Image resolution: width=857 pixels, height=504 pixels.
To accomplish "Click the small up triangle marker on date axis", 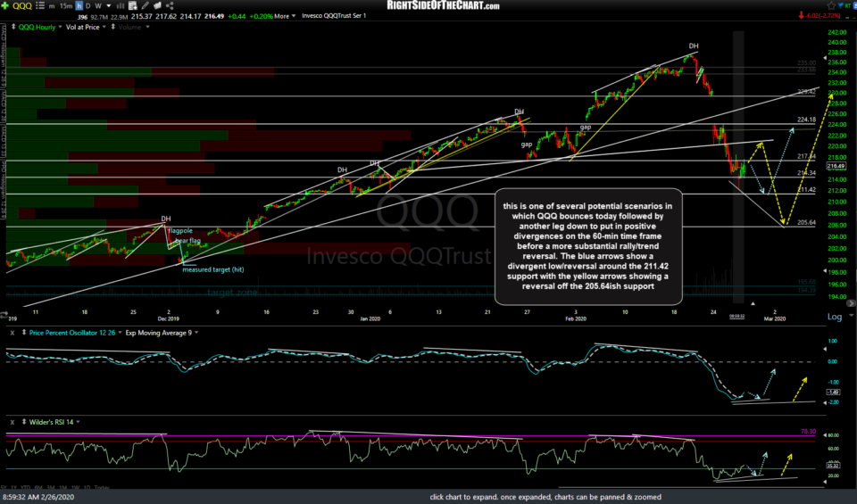I will coord(753,303).
